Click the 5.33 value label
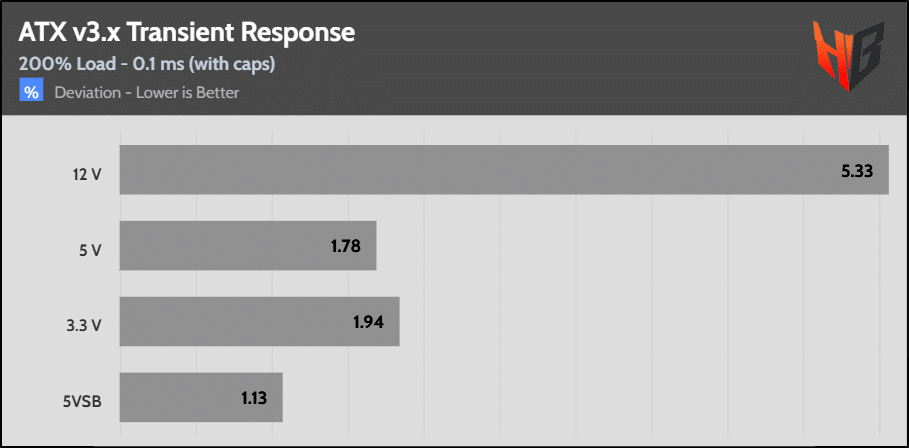 tap(858, 171)
